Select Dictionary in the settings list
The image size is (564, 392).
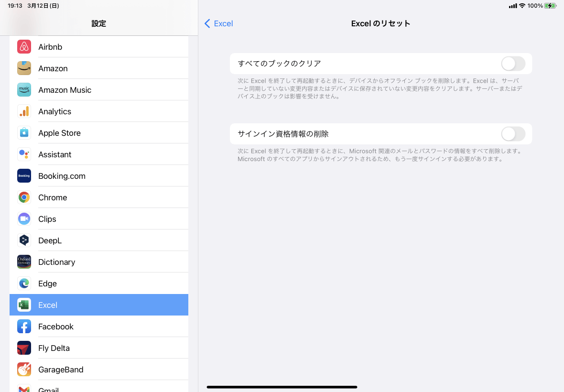(x=99, y=262)
